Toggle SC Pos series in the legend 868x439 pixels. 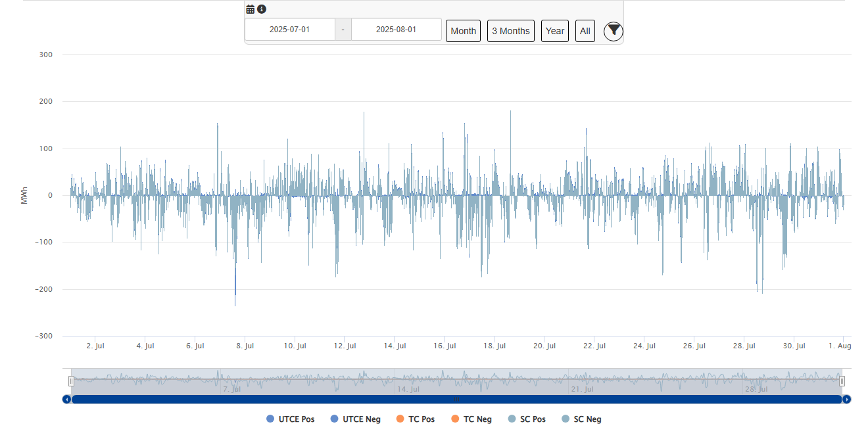[x=527, y=419]
